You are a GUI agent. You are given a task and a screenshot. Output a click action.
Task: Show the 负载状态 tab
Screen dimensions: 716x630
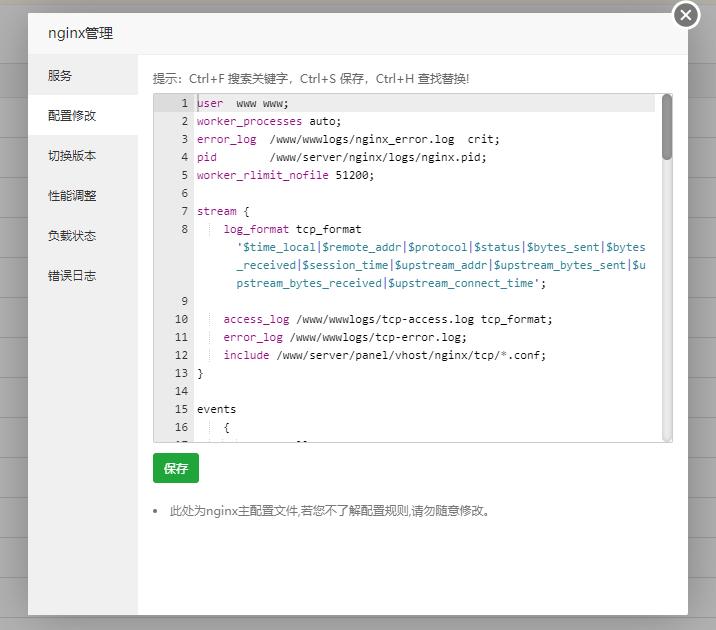(x=72, y=236)
